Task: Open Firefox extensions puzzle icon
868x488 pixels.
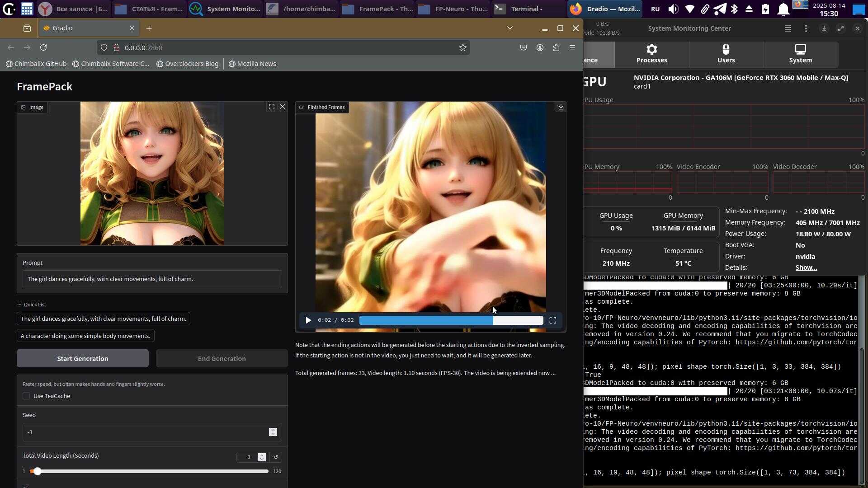Action: coord(556,47)
